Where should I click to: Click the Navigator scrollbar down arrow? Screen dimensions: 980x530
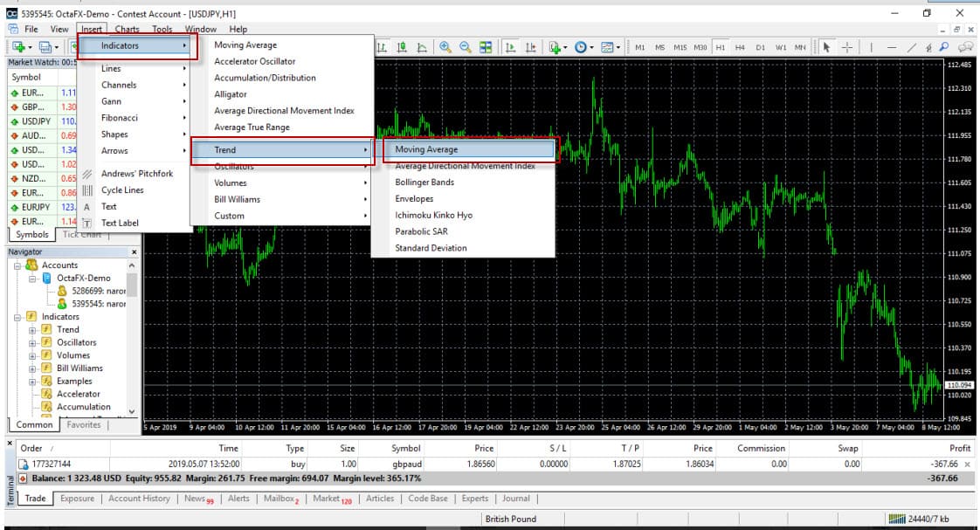click(x=133, y=411)
